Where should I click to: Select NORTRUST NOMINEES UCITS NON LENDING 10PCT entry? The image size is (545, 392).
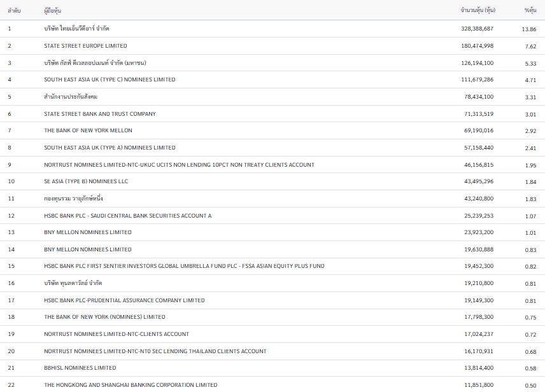(x=179, y=165)
